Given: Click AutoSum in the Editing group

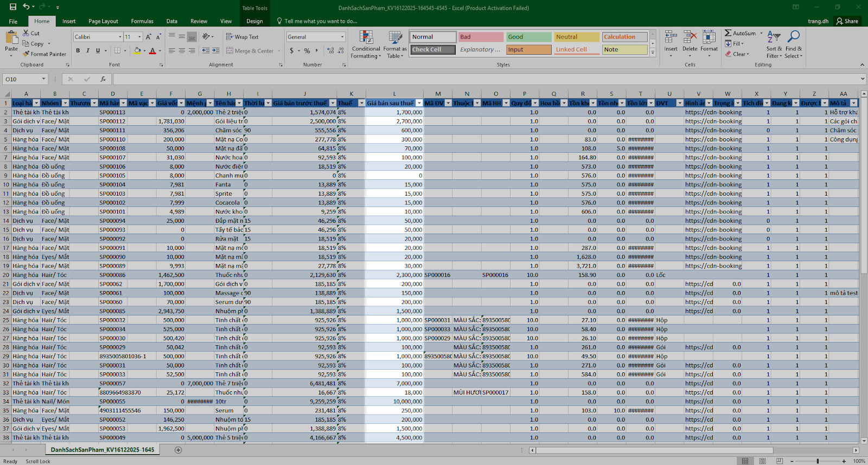Looking at the screenshot, I should click(x=741, y=33).
